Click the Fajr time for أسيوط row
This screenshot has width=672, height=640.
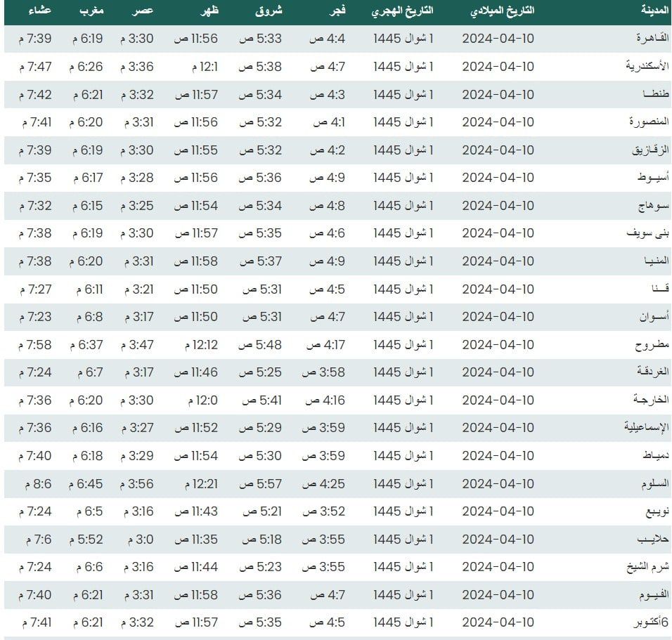[326, 178]
